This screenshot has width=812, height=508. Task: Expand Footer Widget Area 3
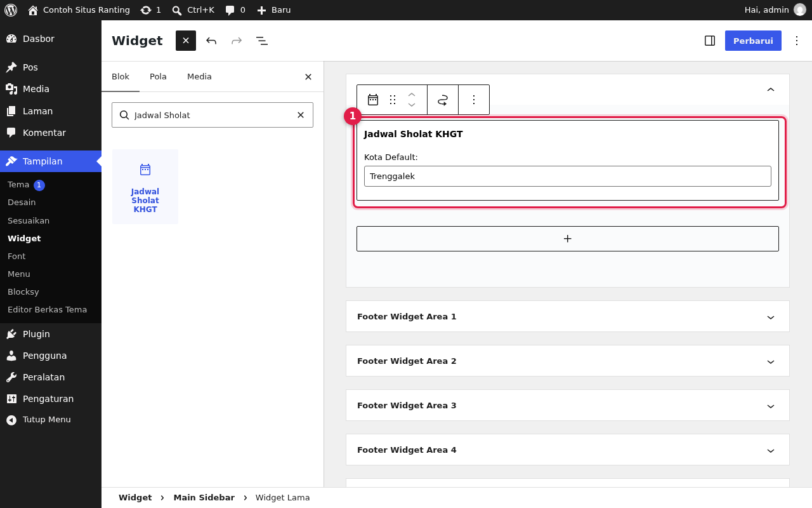(568, 405)
